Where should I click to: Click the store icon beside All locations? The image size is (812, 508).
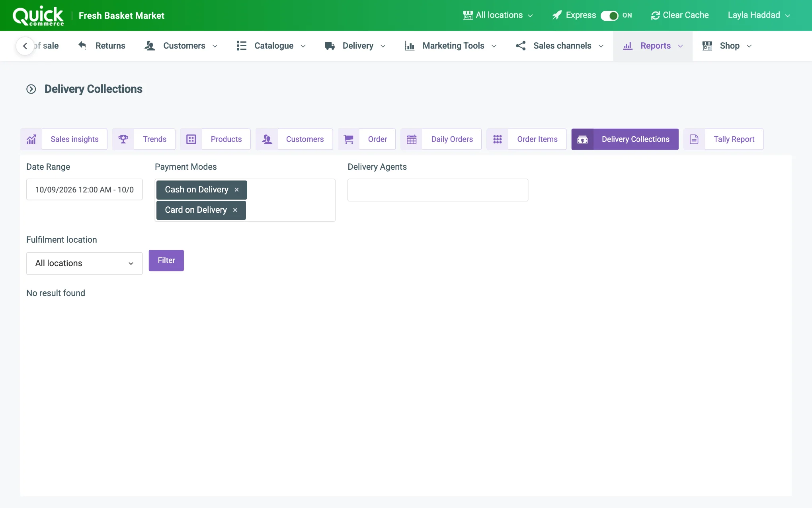pos(468,15)
